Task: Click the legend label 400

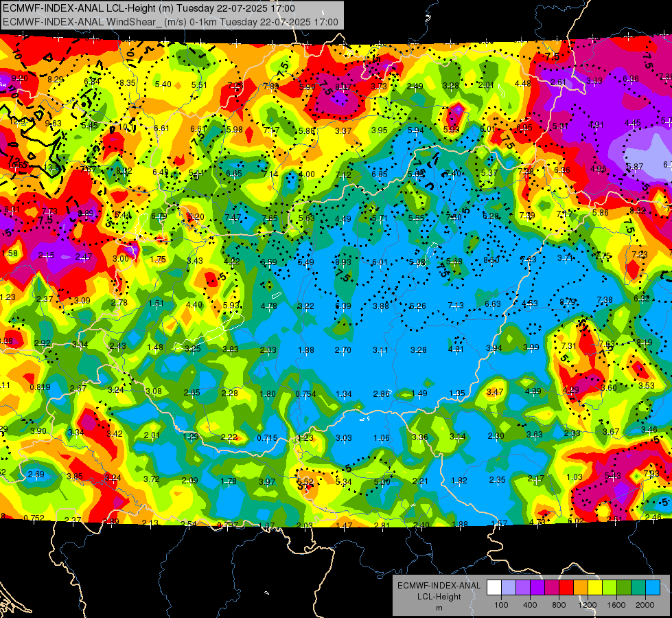Action: point(530,605)
